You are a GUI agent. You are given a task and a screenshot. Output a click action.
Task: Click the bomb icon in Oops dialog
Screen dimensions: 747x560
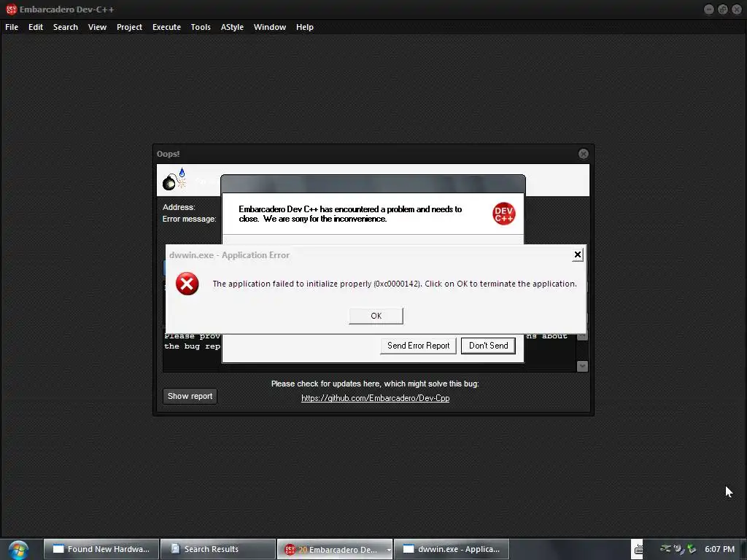click(174, 179)
